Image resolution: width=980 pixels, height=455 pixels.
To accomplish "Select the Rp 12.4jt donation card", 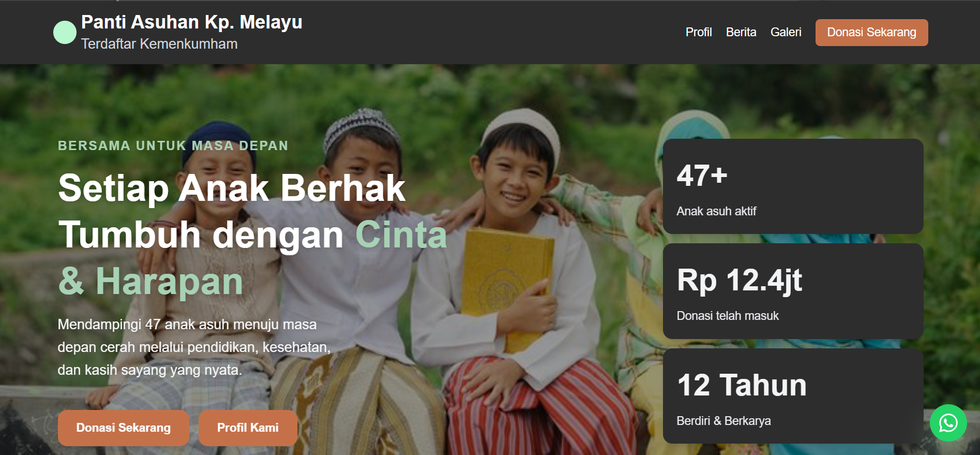I will click(793, 291).
